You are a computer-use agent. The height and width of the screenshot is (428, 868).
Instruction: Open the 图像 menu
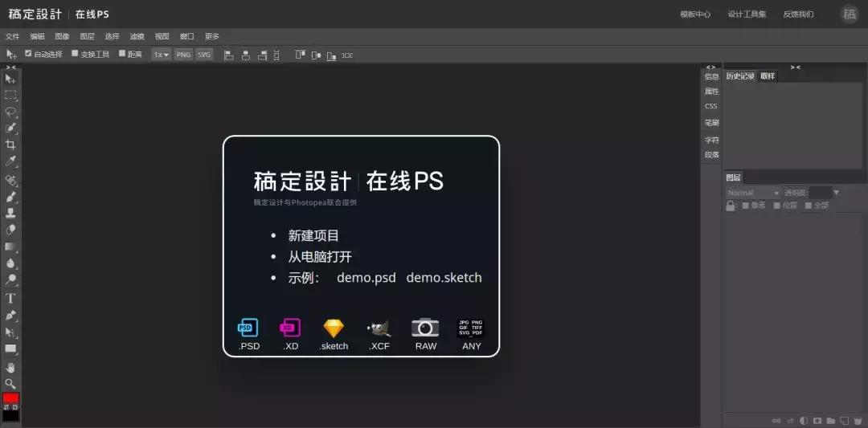[62, 36]
